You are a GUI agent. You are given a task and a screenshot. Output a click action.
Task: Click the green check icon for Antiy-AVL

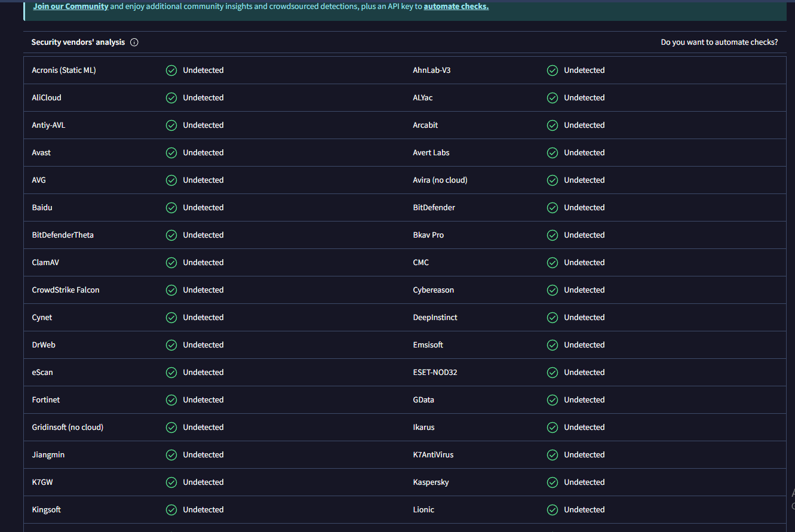click(x=171, y=125)
